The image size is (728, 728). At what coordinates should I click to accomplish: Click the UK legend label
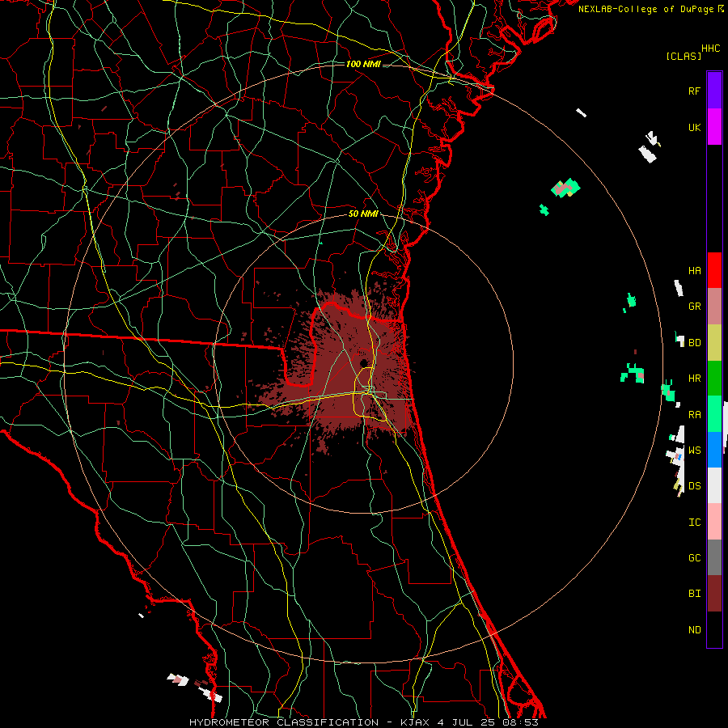[x=695, y=127]
